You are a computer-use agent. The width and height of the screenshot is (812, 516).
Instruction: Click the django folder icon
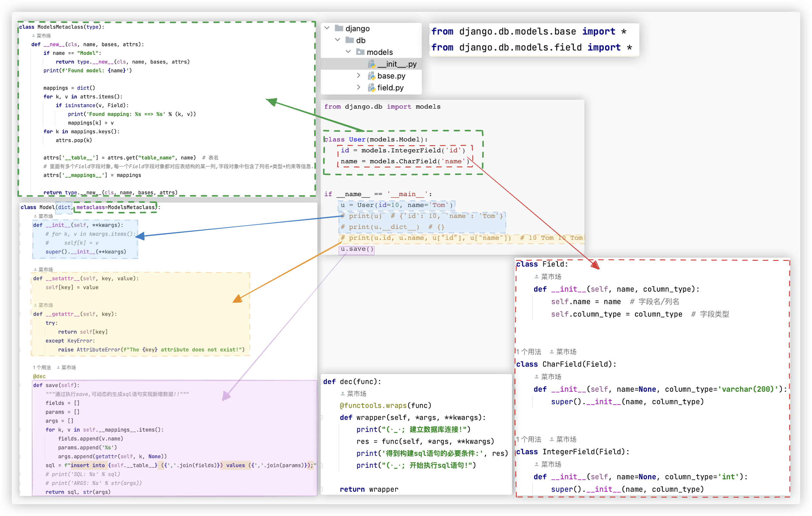pyautogui.click(x=339, y=28)
